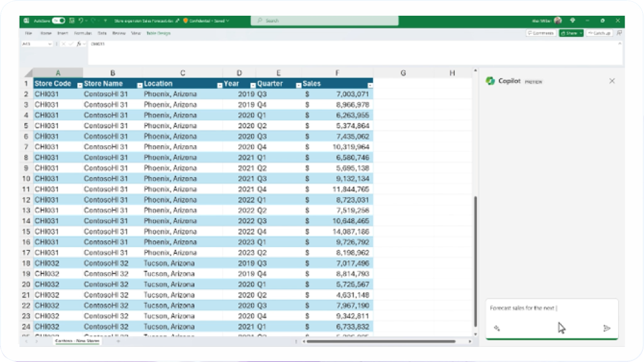Click the Comments button
Screen dimensions: 644x362
click(x=541, y=33)
